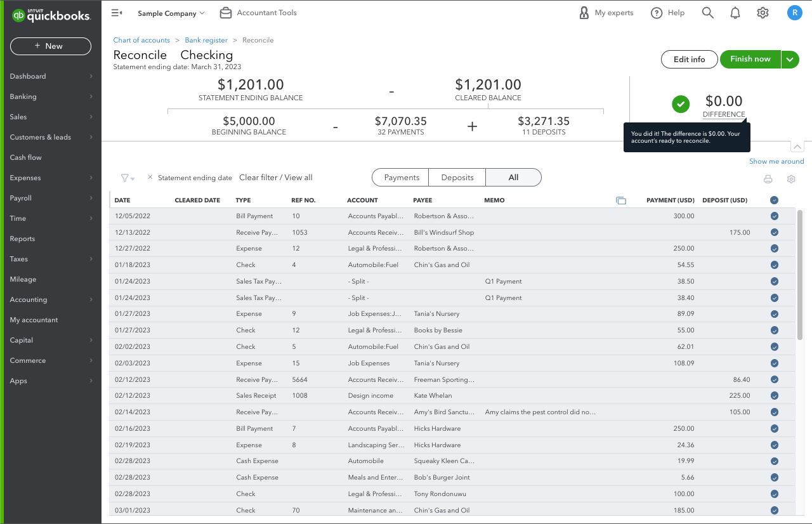Uncheck cleared mark for Tania's Nursery 89.09
The width and height of the screenshot is (812, 524).
[x=774, y=314]
